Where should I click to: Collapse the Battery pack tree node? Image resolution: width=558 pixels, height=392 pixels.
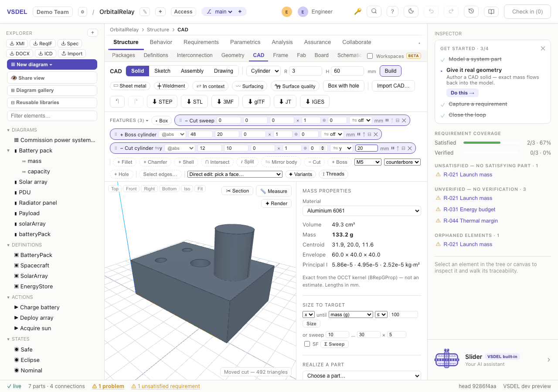[x=8, y=151]
